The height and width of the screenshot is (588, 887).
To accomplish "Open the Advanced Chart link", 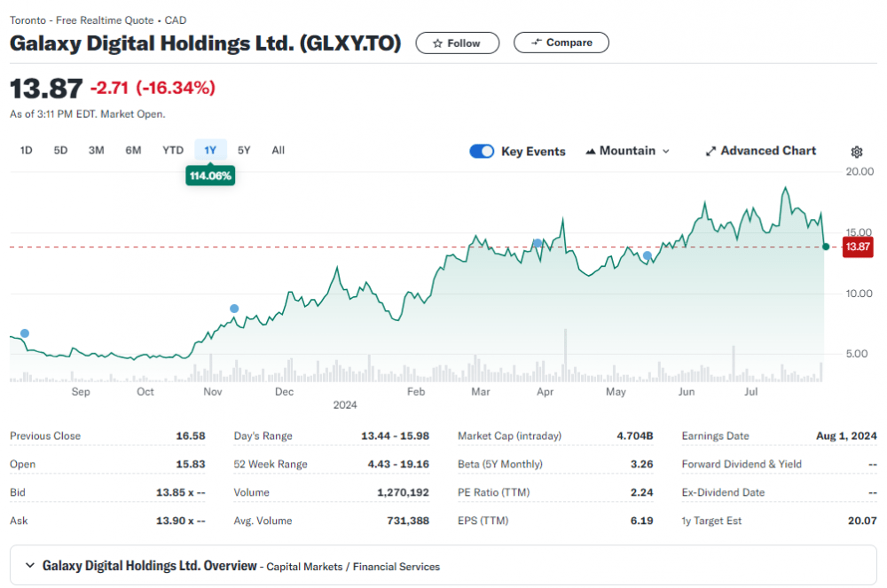I will pos(760,151).
